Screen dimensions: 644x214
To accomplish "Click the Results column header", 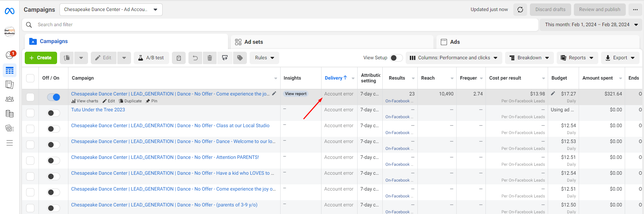I will point(397,78).
